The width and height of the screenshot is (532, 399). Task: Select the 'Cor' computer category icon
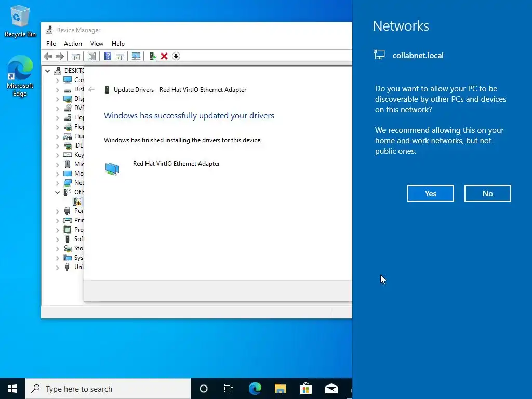[68, 80]
